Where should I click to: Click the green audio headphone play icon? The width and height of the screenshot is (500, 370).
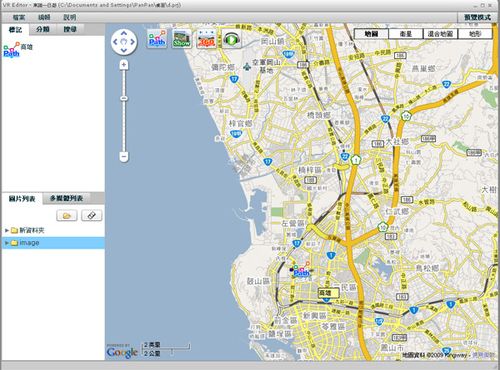pyautogui.click(x=231, y=39)
